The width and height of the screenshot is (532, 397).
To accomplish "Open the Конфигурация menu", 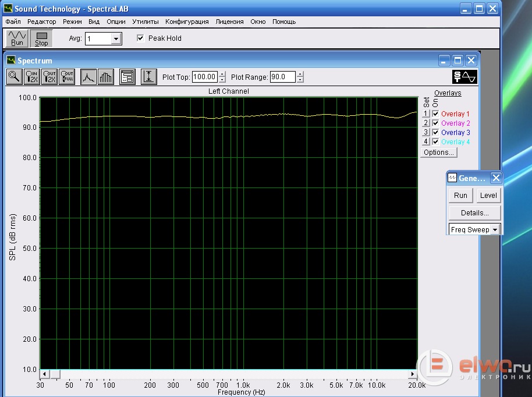I will 187,22.
